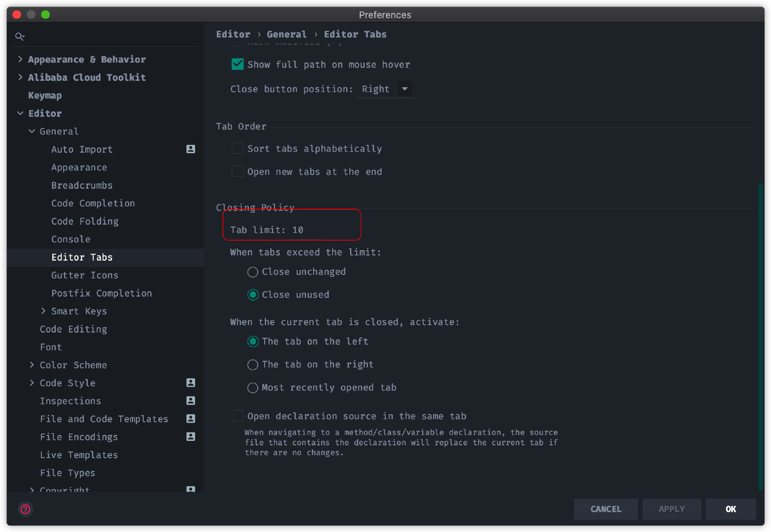
Task: Click the Tab limit input field
Action: 307,230
